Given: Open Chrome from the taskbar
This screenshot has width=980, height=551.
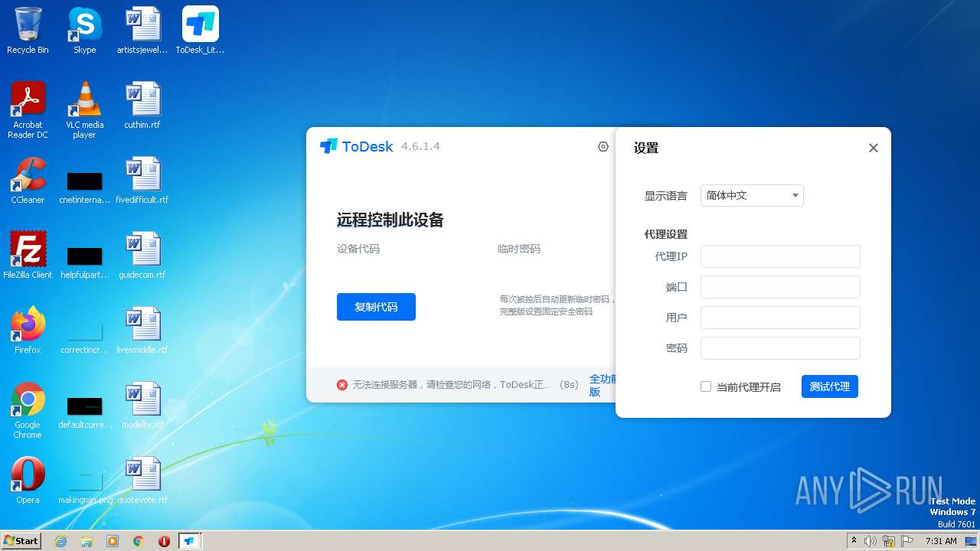Looking at the screenshot, I should click(x=139, y=541).
